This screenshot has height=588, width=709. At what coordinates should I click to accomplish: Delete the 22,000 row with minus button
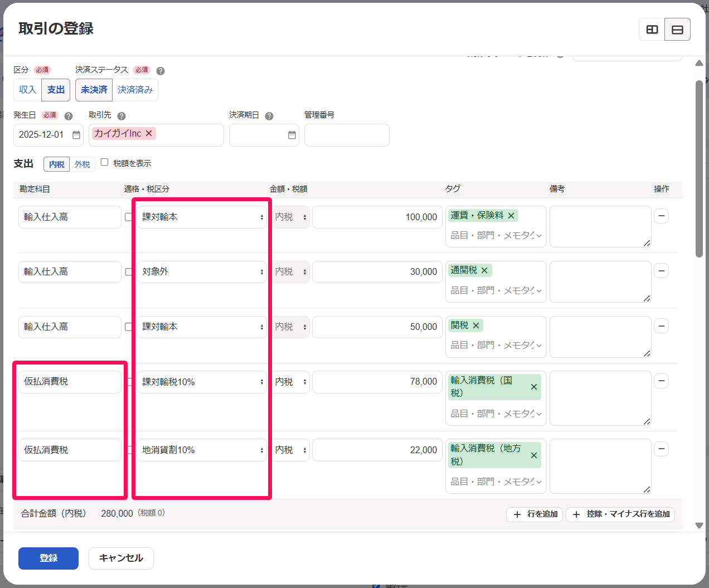click(662, 449)
